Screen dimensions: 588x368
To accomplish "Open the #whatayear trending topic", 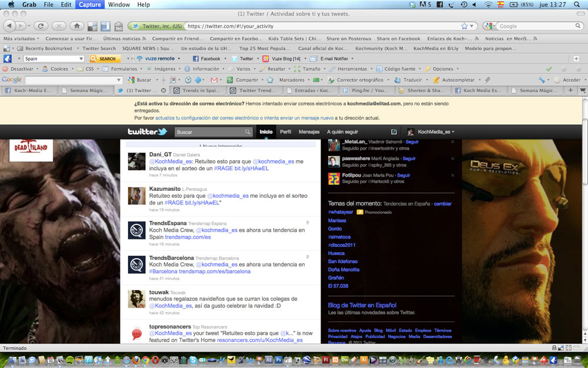I will 340,212.
